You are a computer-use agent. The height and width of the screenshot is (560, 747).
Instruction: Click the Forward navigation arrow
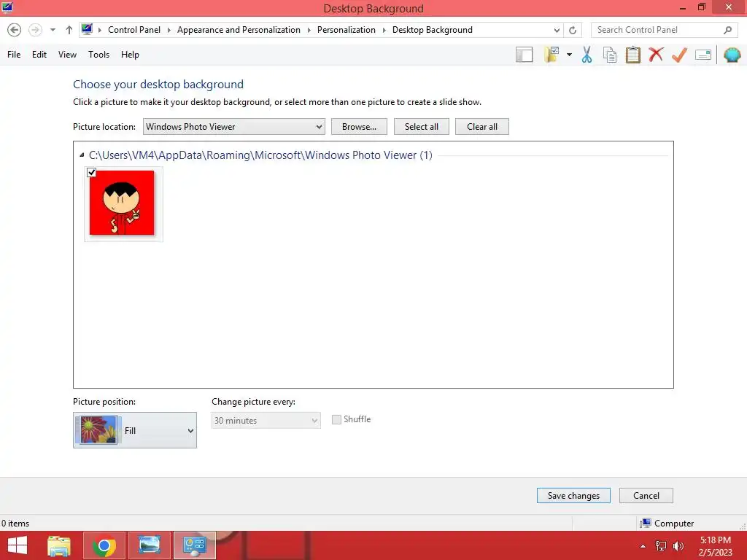coord(35,29)
